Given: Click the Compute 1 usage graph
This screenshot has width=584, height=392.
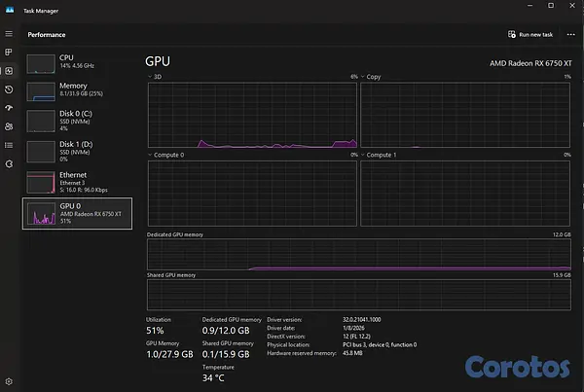Looking at the screenshot, I should pyautogui.click(x=465, y=194).
